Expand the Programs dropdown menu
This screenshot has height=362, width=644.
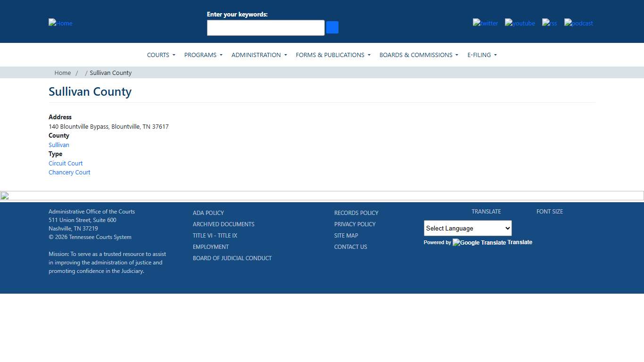(x=203, y=55)
